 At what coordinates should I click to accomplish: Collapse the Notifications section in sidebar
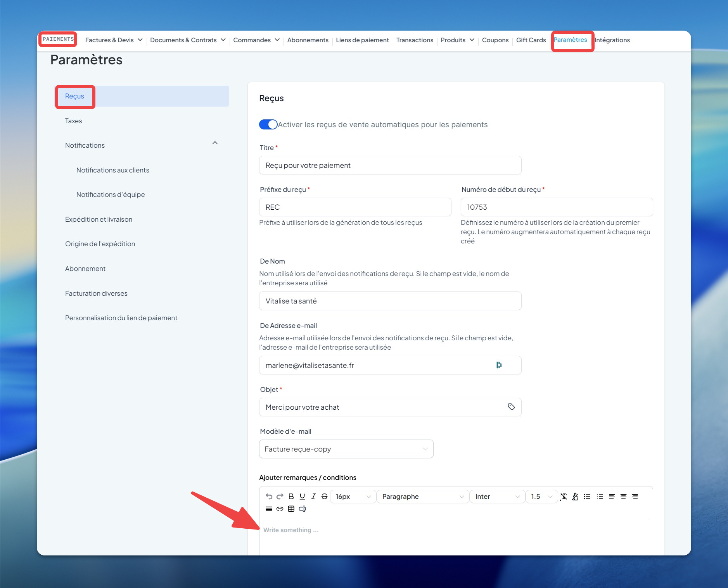tap(215, 143)
